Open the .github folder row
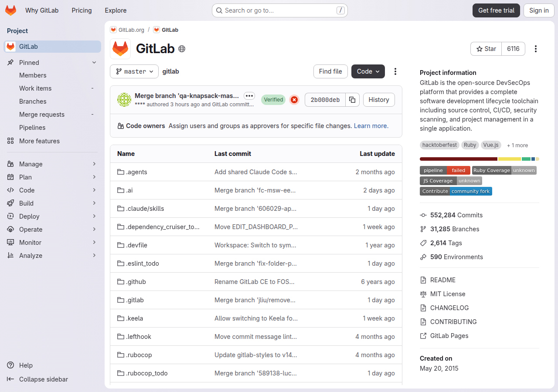Viewport: 558px width, 392px height. [256, 282]
